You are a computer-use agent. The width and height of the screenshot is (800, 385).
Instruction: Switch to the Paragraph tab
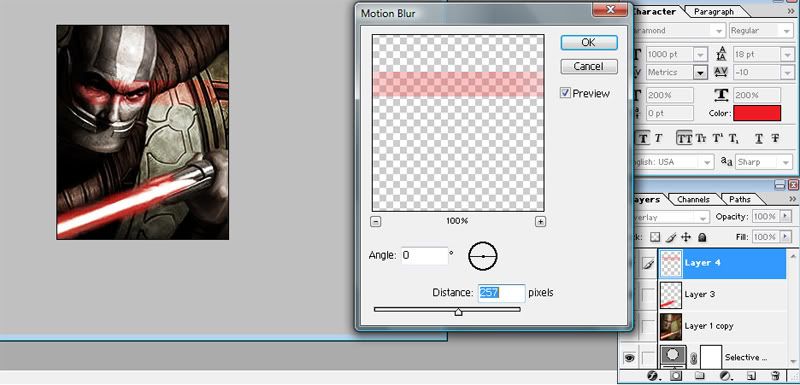(x=714, y=11)
